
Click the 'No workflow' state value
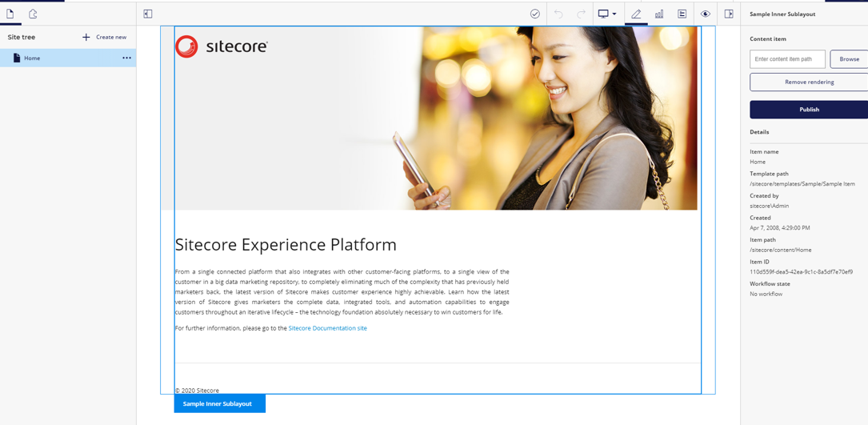(766, 294)
